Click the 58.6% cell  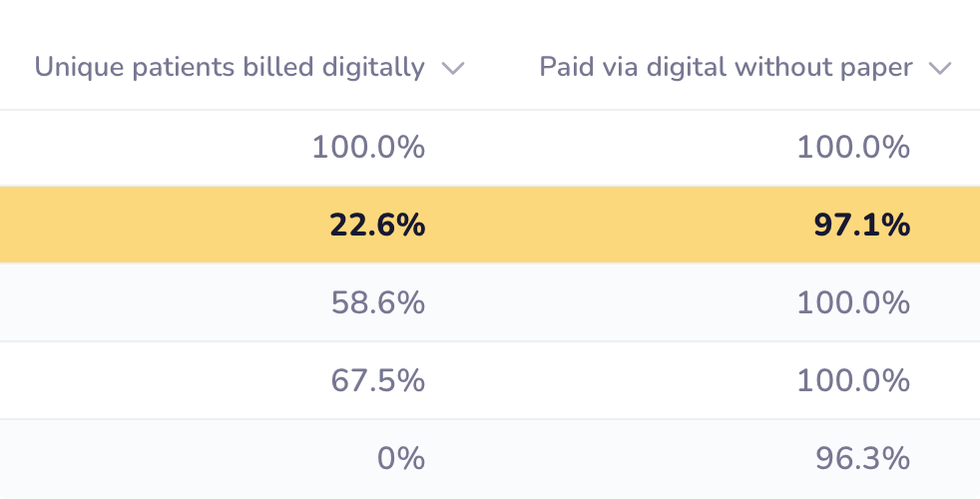(x=377, y=302)
